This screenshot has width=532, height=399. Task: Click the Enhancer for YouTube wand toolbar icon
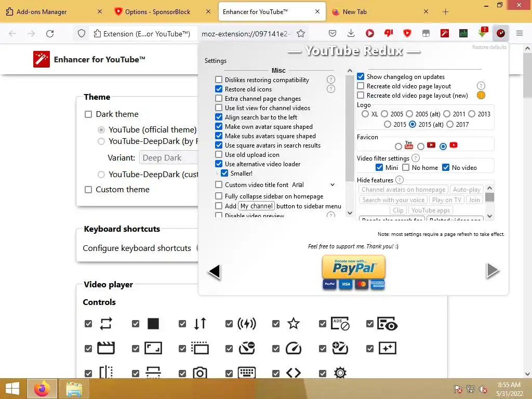pos(445,33)
